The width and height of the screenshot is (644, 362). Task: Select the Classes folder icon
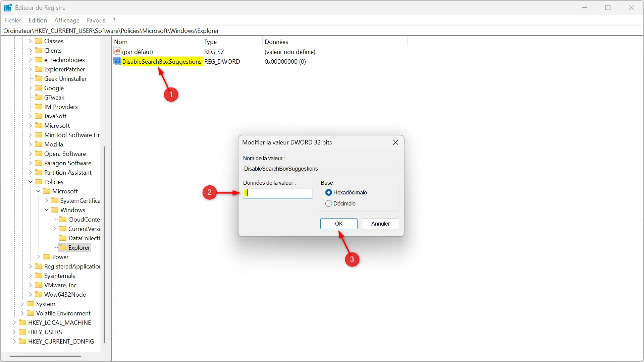[39, 41]
